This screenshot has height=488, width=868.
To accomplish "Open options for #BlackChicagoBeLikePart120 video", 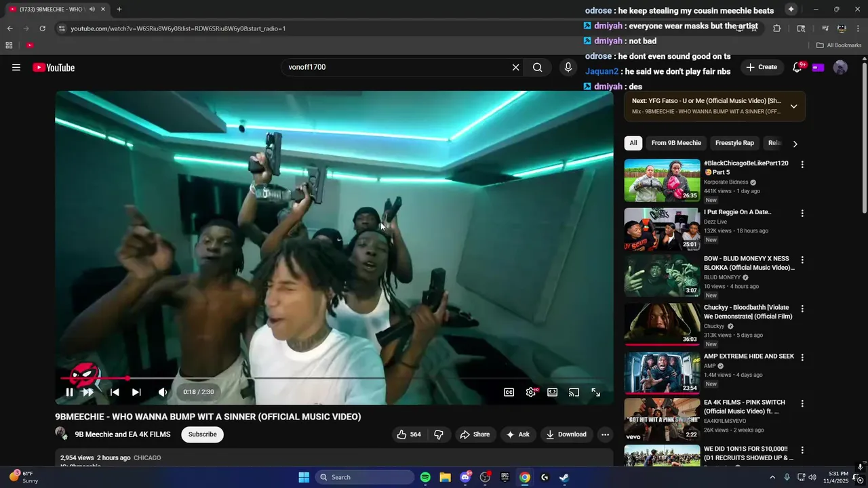I will coord(802,165).
